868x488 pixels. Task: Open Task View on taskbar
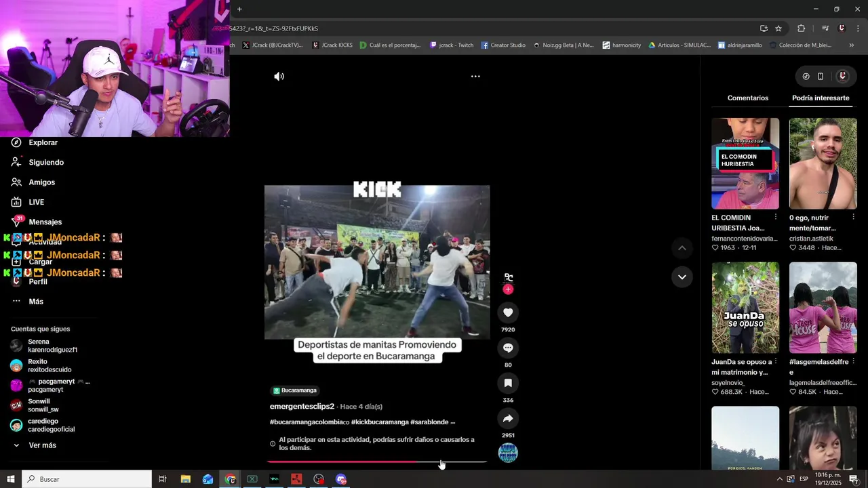pos(163,479)
